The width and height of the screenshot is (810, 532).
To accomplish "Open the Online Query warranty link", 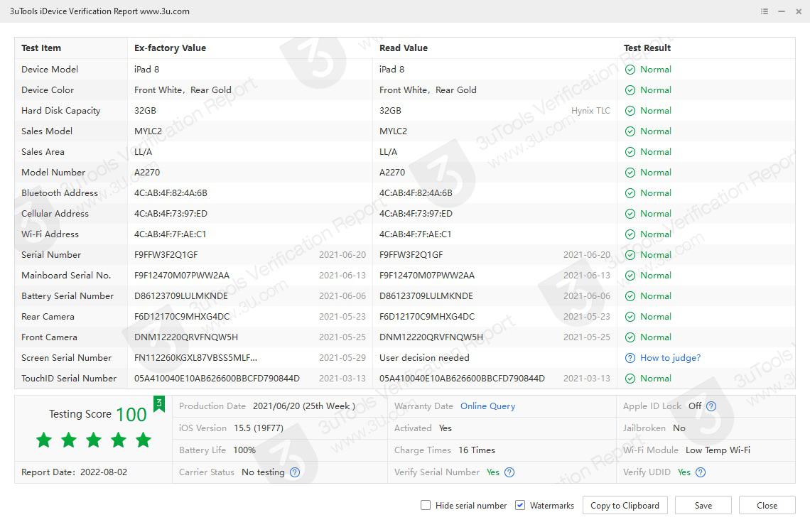I will [x=487, y=406].
